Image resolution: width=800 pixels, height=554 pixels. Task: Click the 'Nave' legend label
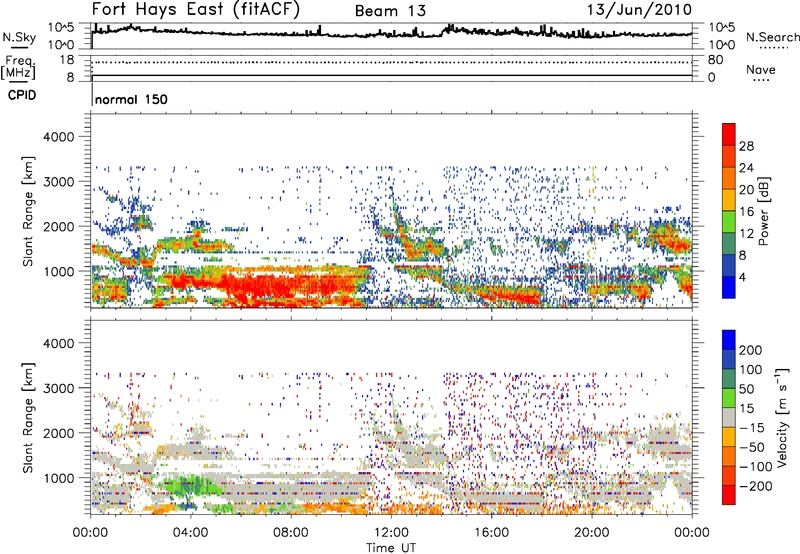(x=761, y=69)
